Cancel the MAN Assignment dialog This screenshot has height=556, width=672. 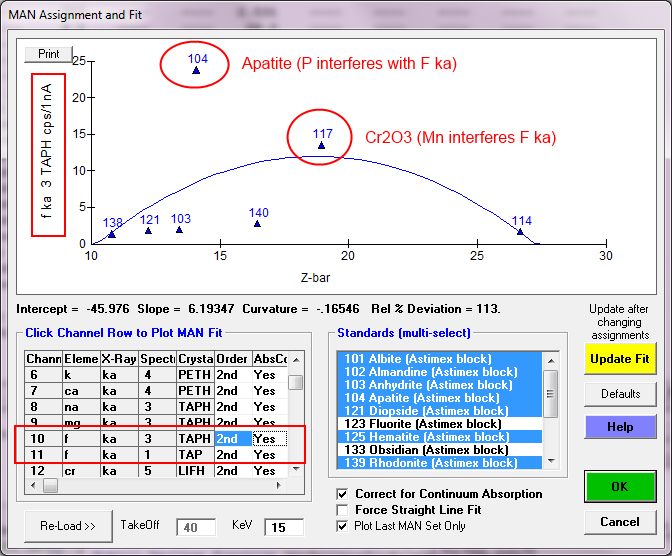click(620, 522)
